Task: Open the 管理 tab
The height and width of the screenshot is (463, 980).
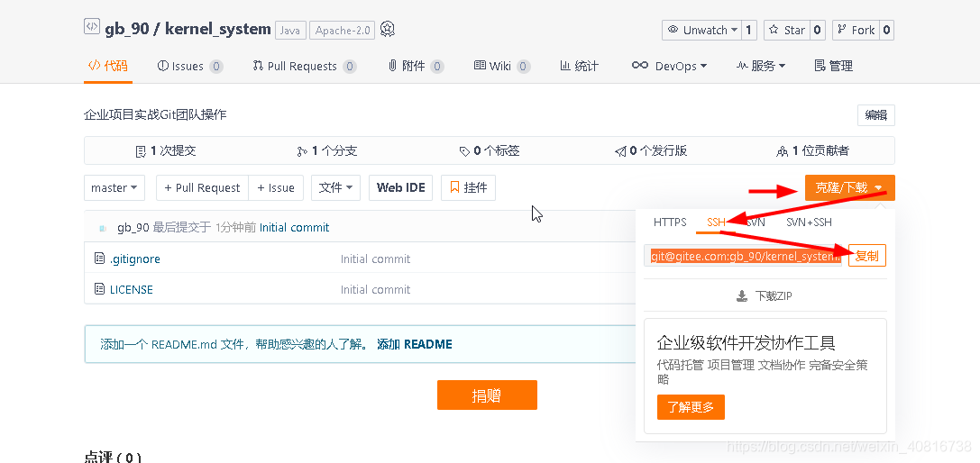Action: [x=834, y=66]
